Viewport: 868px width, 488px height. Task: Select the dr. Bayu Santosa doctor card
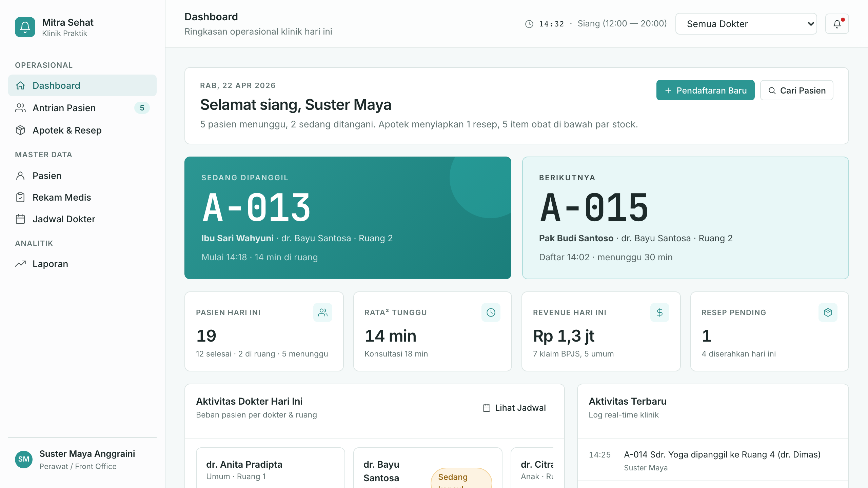[x=428, y=468]
